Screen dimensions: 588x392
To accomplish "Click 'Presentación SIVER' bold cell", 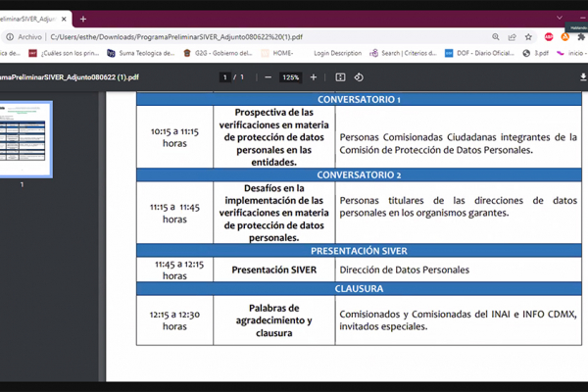I will point(274,269).
